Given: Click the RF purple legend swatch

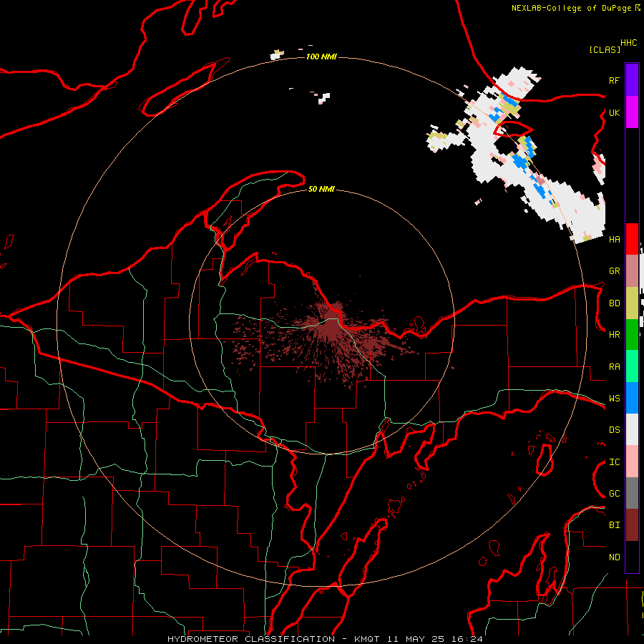Looking at the screenshot, I should [632, 79].
